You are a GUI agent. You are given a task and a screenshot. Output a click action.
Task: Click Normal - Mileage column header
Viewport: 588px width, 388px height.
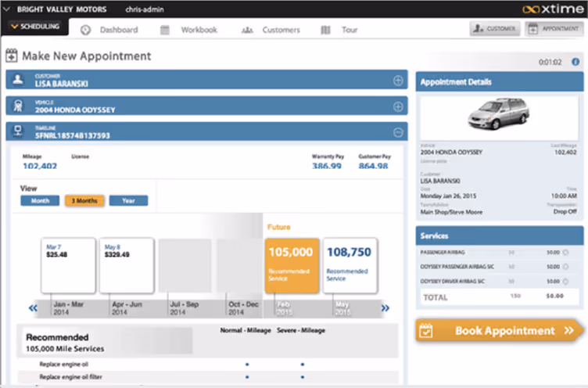246,330
